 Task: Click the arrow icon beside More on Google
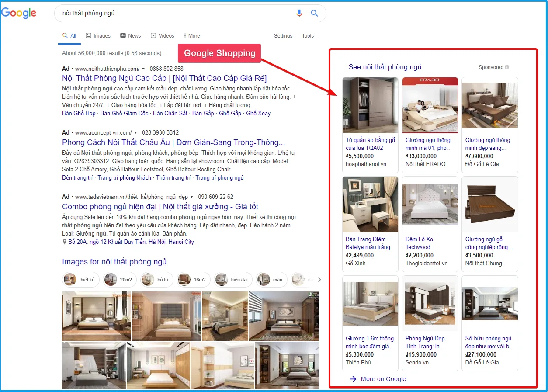pyautogui.click(x=353, y=379)
